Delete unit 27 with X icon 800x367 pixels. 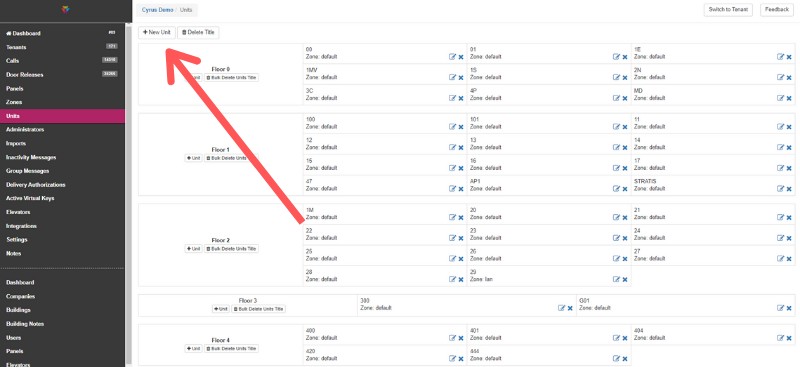point(789,259)
